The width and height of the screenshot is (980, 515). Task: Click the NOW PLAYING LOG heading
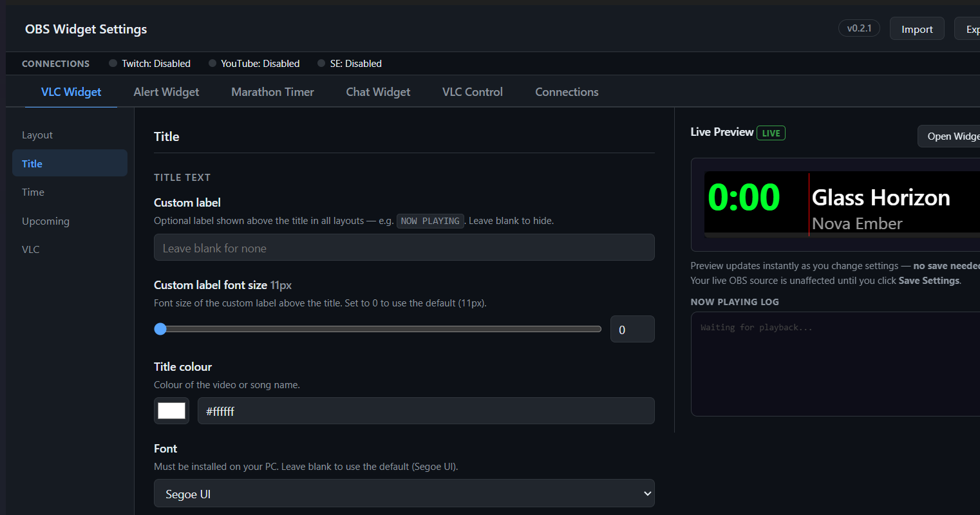coord(735,302)
